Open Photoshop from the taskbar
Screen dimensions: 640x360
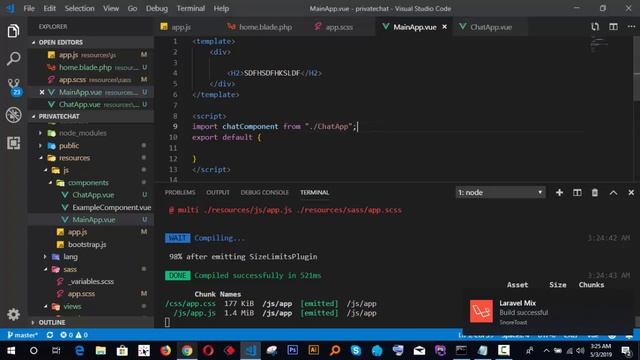293,350
